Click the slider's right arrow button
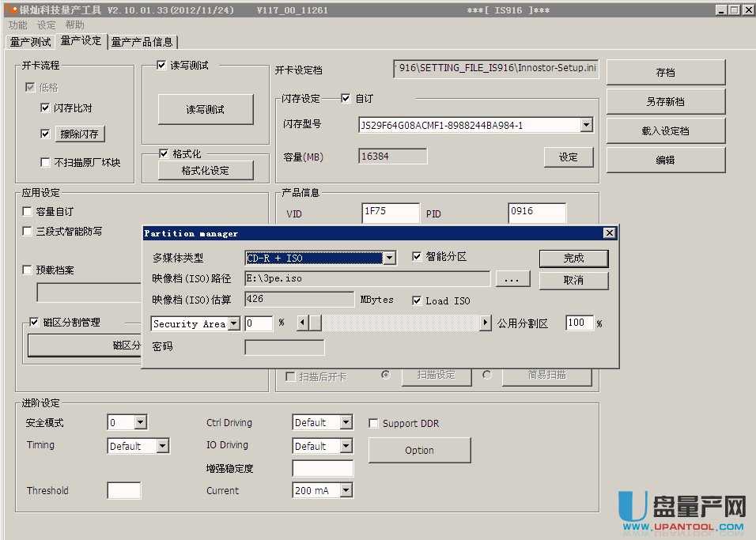 [486, 323]
